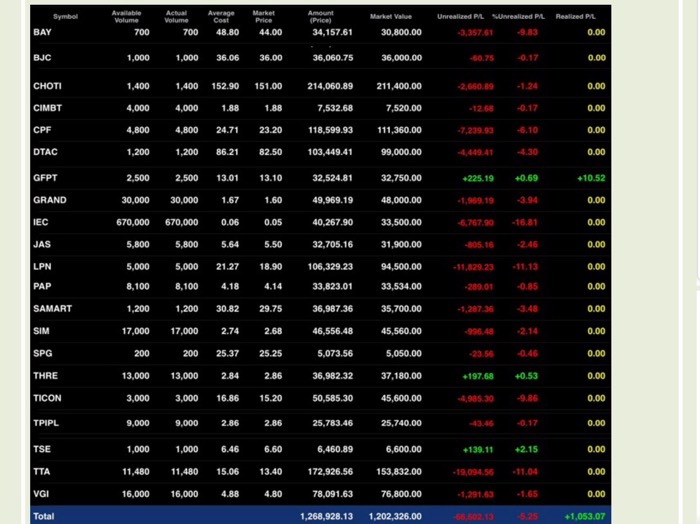Click SAMART average cost 30.82

(227, 308)
